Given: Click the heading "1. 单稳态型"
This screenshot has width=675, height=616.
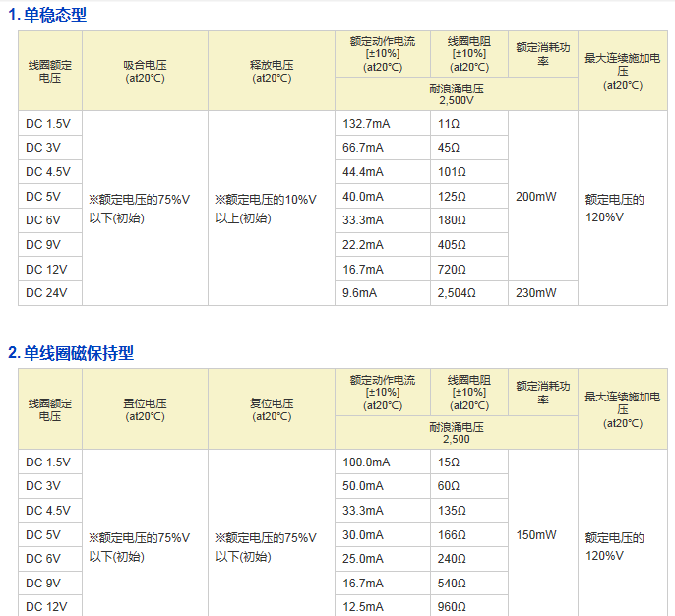Looking at the screenshot, I should coord(47,15).
